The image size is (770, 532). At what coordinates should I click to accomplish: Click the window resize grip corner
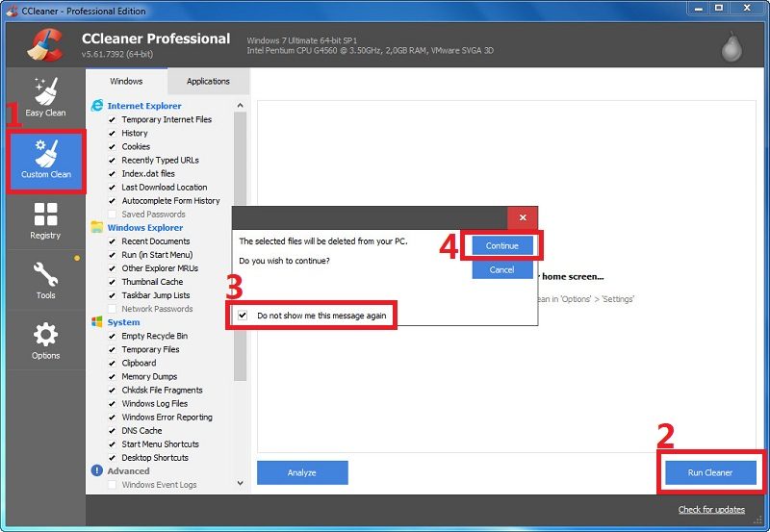pos(758,519)
